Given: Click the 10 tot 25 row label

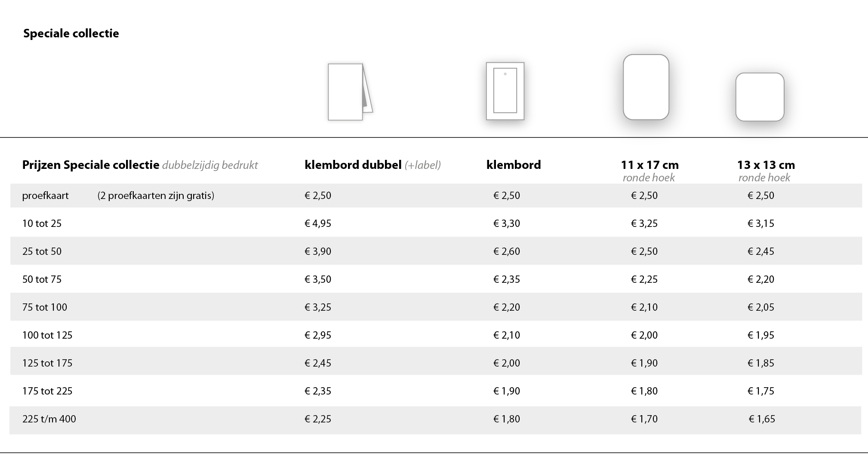Looking at the screenshot, I should (x=42, y=223).
